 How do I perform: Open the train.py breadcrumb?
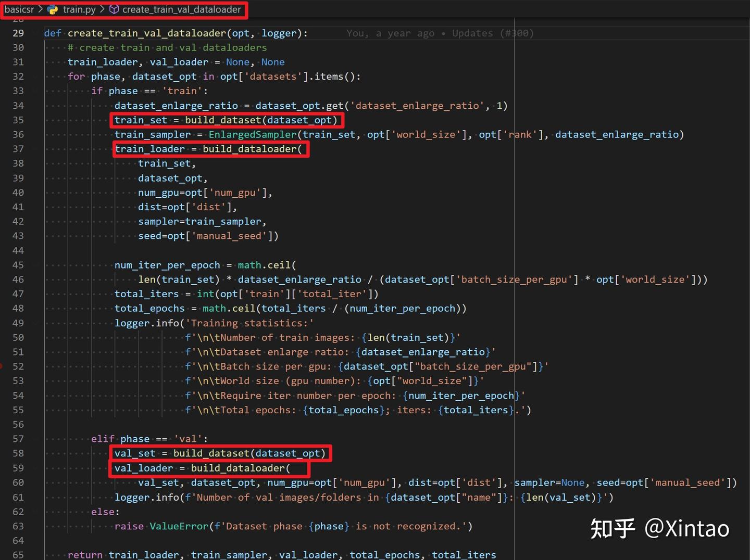(x=79, y=9)
